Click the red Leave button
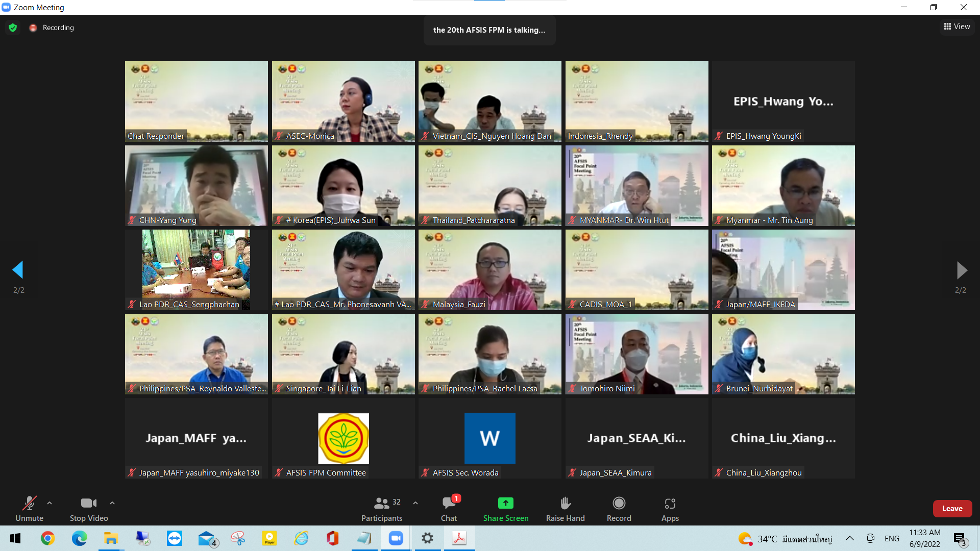 (952, 509)
